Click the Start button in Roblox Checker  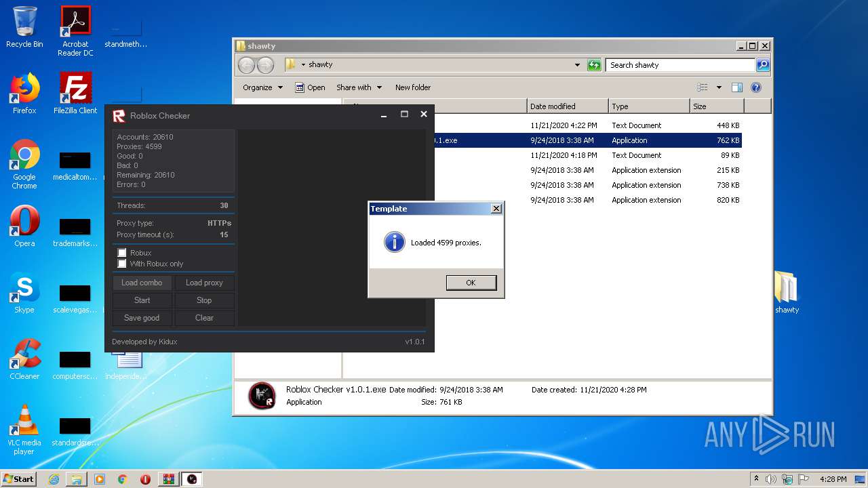point(142,300)
